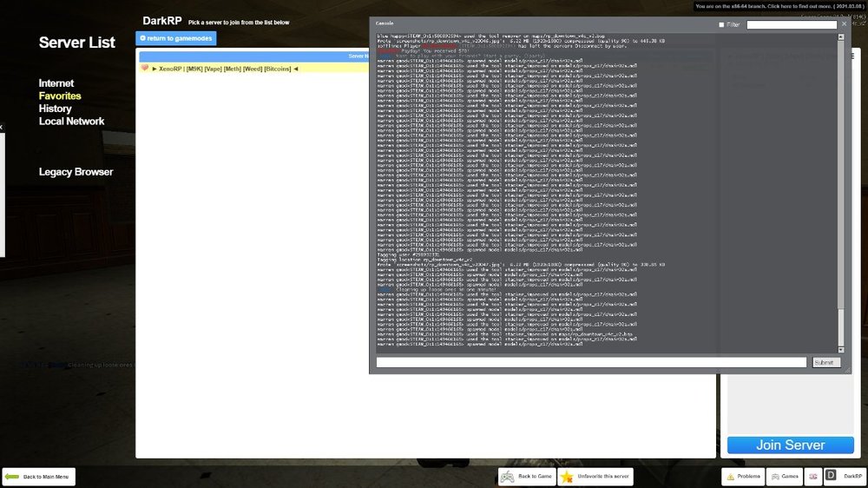The height and width of the screenshot is (488, 868).
Task: Click the DarkRP gamemode icon in bottom bar
Action: point(831,477)
